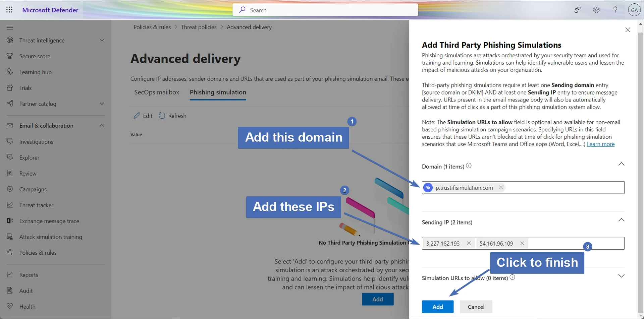Open the app launcher waffle icon
The height and width of the screenshot is (319, 644).
9,10
